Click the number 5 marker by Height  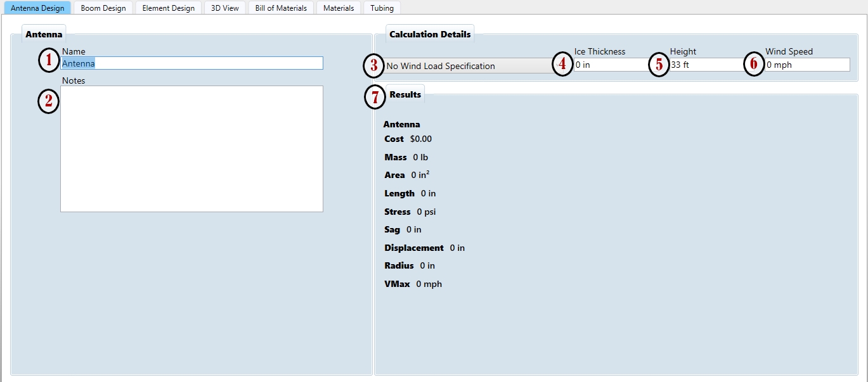(659, 65)
